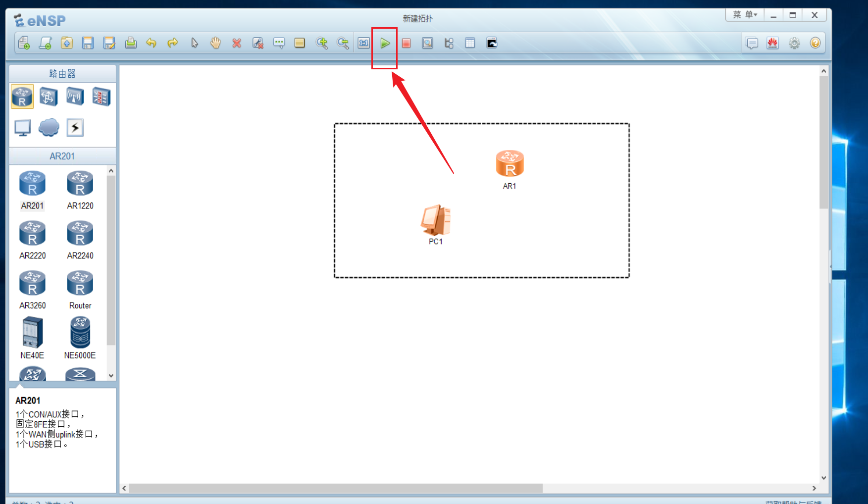
Task: Pick the generic Router model
Action: pyautogui.click(x=80, y=290)
